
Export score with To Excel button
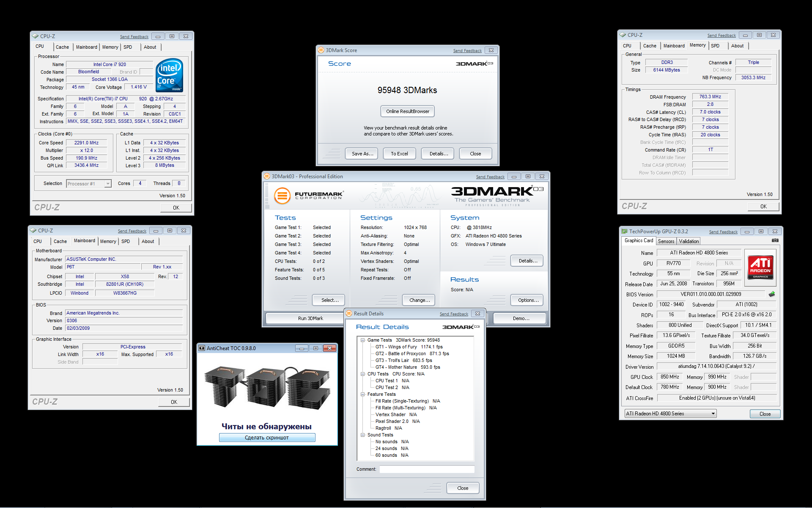[x=399, y=154]
